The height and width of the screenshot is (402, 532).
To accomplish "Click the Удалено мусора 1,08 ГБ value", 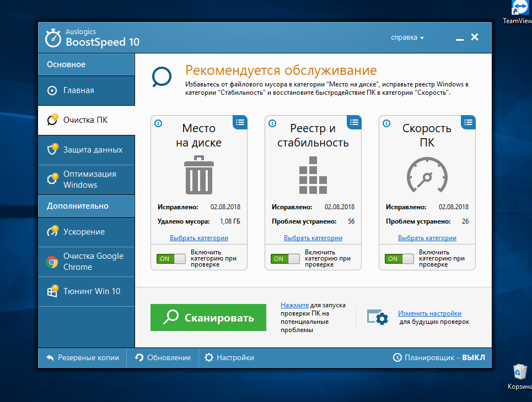I will point(230,221).
